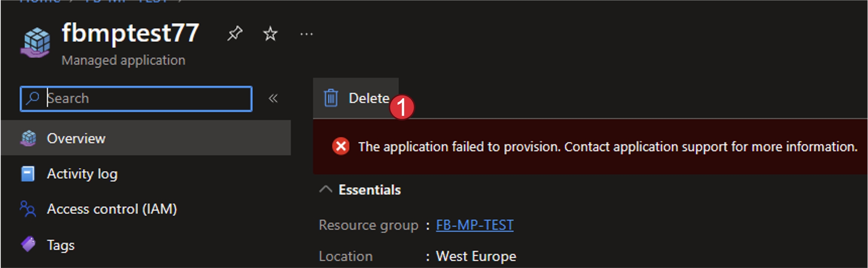Viewport: 868px width, 268px height.
Task: Pin fbmptest77 using the pushpin icon
Action: point(234,34)
